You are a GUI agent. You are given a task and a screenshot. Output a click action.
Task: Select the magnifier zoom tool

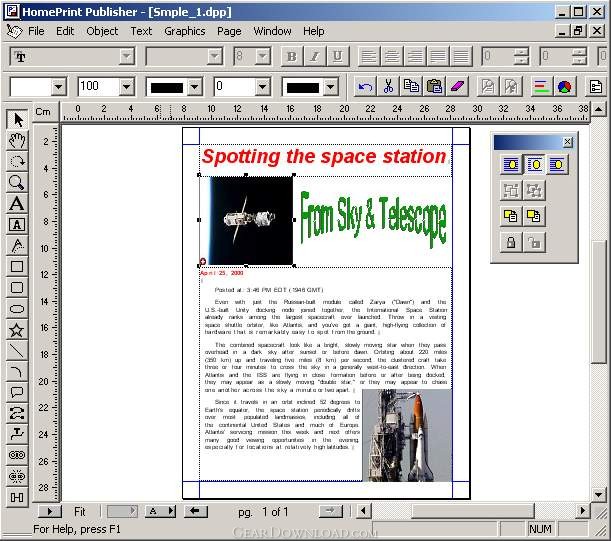point(17,182)
